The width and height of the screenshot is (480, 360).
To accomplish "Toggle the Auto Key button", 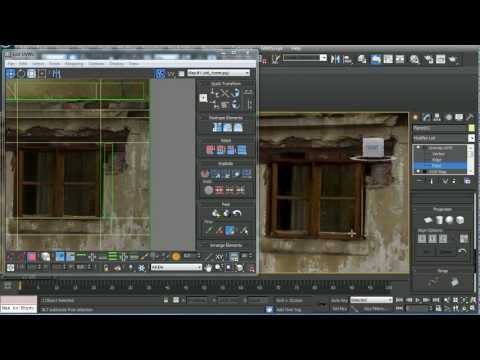I will point(339,300).
